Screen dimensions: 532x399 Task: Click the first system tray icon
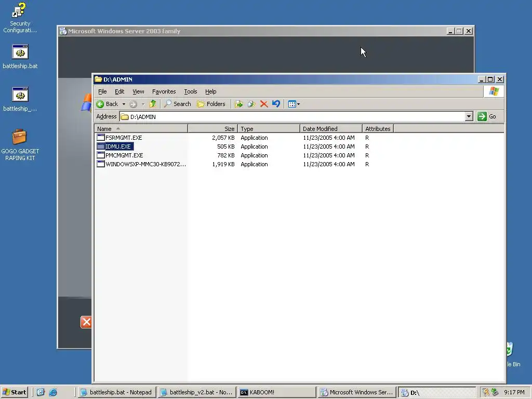[486, 392]
